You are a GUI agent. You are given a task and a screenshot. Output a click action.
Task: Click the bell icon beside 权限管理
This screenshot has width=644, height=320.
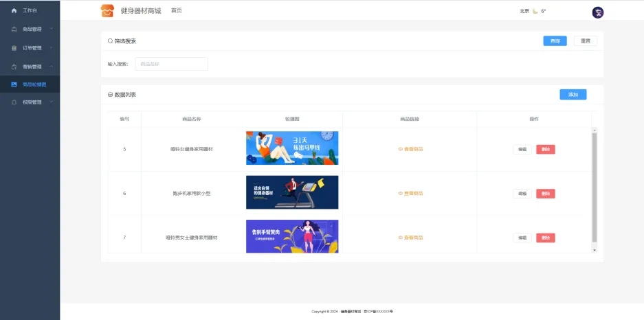coord(14,102)
